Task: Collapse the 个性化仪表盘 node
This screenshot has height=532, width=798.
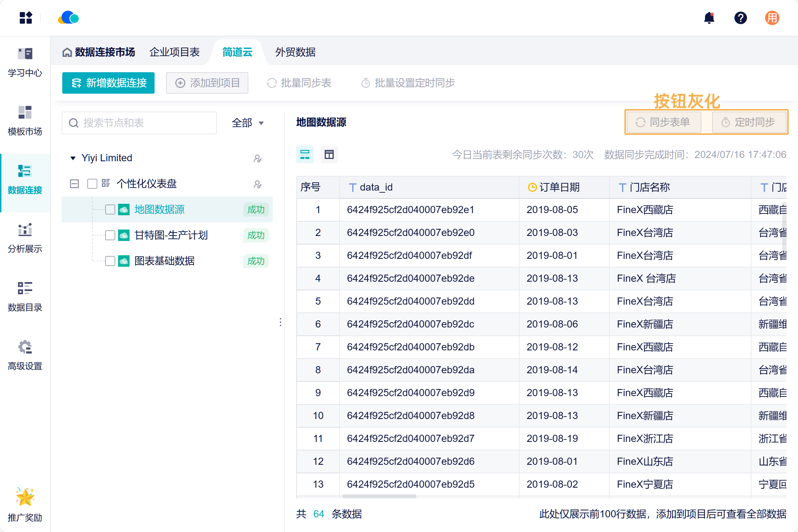Action: (74, 184)
